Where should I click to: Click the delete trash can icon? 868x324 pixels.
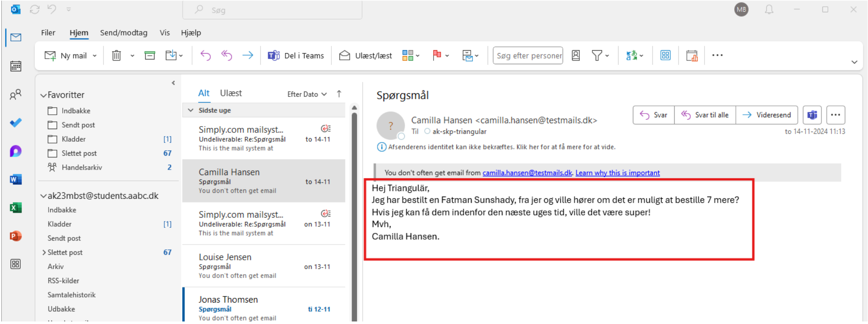click(117, 56)
